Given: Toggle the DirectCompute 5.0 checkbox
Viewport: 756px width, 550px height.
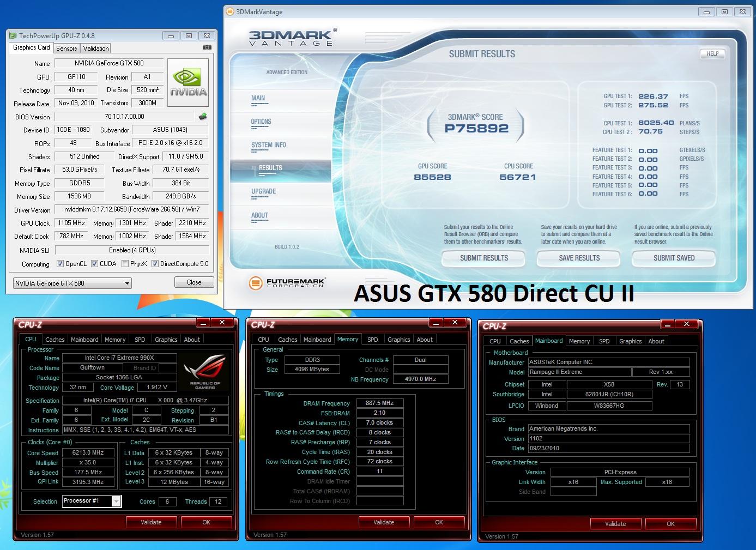Looking at the screenshot, I should [155, 264].
